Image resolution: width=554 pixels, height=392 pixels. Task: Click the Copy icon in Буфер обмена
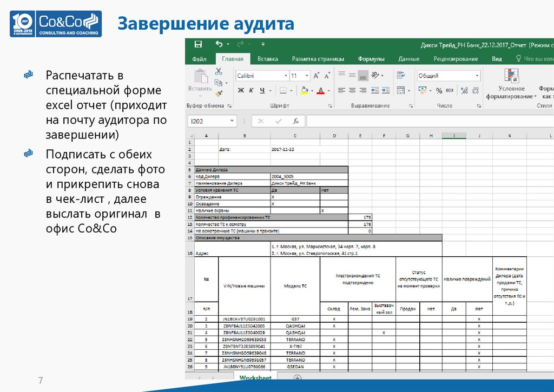point(217,82)
